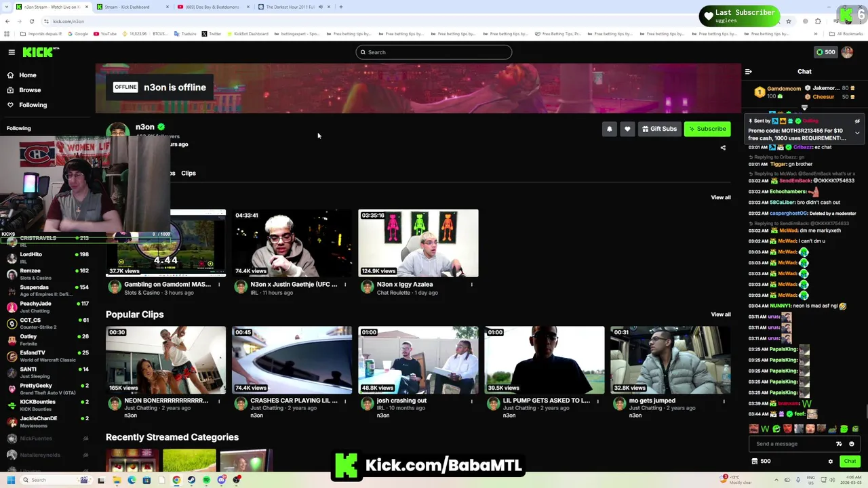Focus the Kick Search field
Screen dimensions: 868x488
pyautogui.click(x=434, y=52)
